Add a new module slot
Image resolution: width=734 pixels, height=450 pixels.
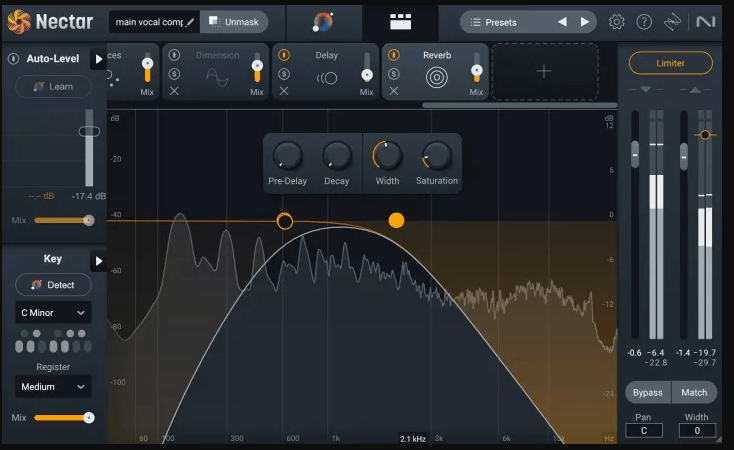[x=544, y=72]
